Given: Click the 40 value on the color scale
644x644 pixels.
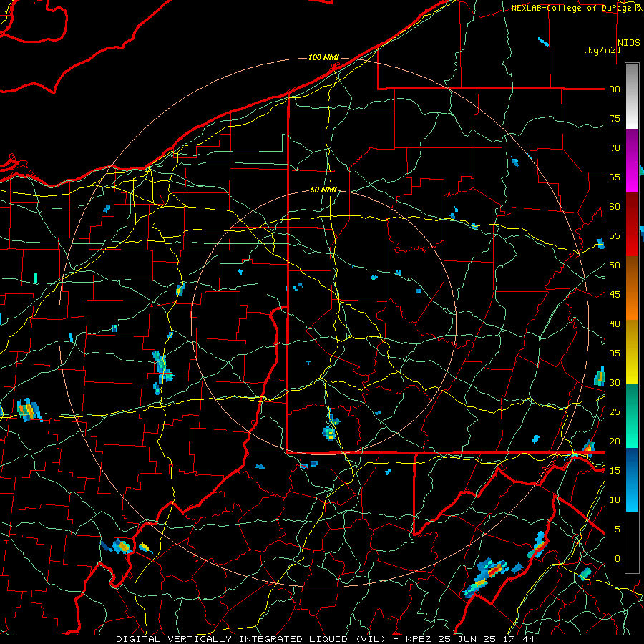Looking at the screenshot, I should click(x=615, y=324).
